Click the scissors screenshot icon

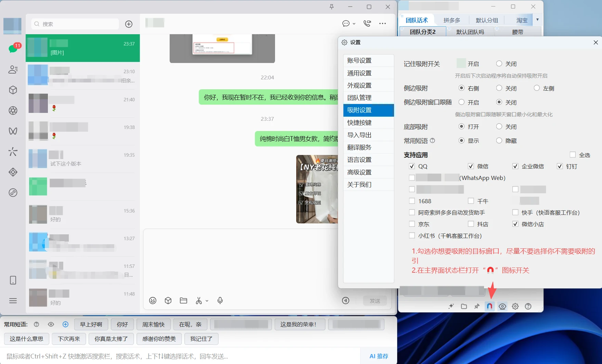pyautogui.click(x=199, y=300)
